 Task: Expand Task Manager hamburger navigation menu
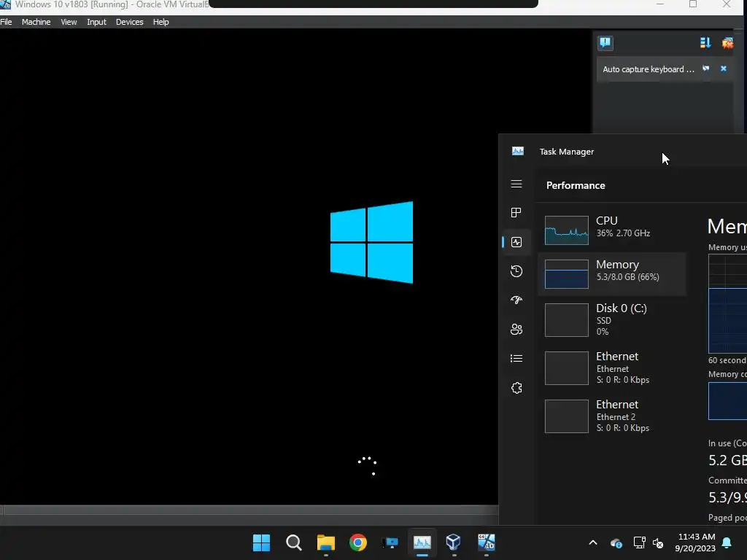point(516,184)
